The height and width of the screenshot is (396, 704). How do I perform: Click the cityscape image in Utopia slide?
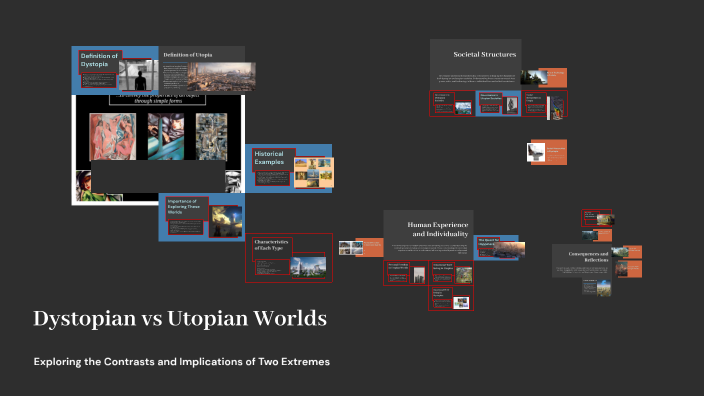tap(221, 77)
